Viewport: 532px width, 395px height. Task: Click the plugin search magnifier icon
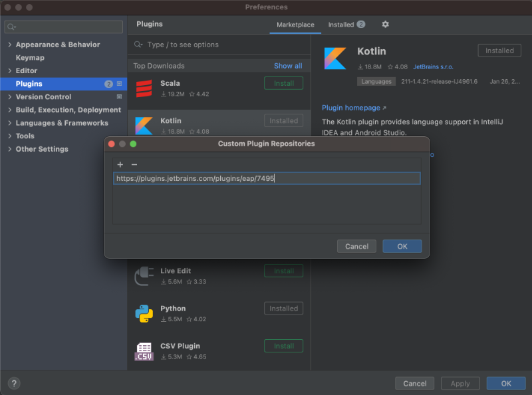(x=138, y=45)
